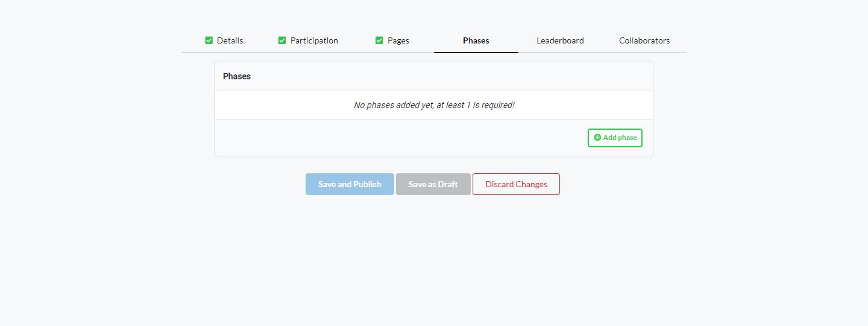Click the blank page area below the buttons
The width and height of the screenshot is (868, 326).
pos(434,260)
